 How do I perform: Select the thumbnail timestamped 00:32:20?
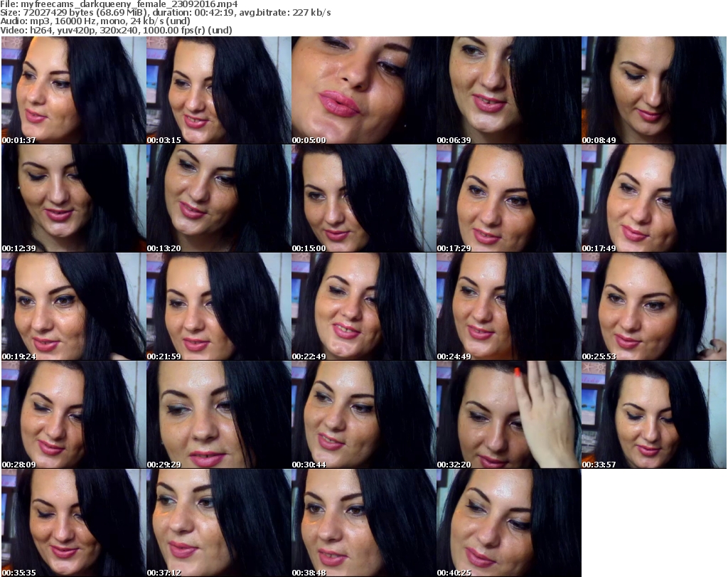tap(509, 415)
